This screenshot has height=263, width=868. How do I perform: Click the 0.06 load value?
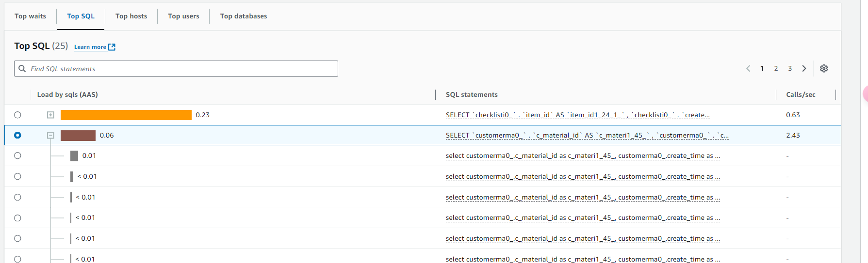click(x=107, y=135)
